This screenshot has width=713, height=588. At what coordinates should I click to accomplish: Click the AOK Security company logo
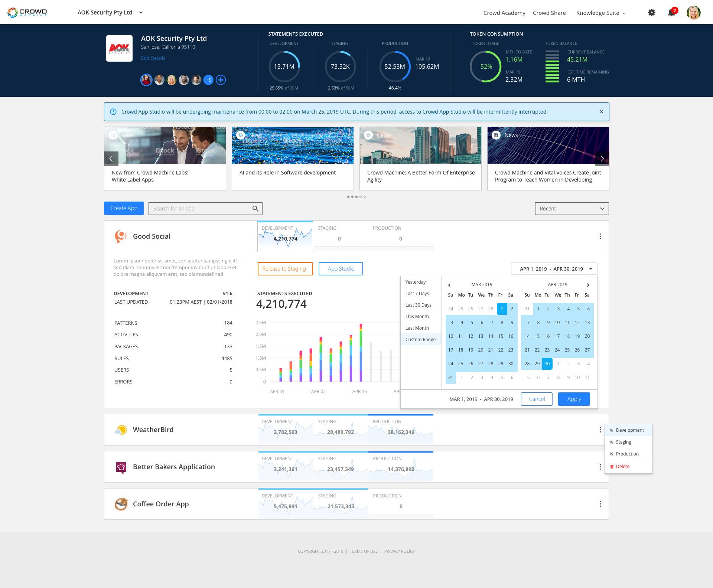pos(119,48)
